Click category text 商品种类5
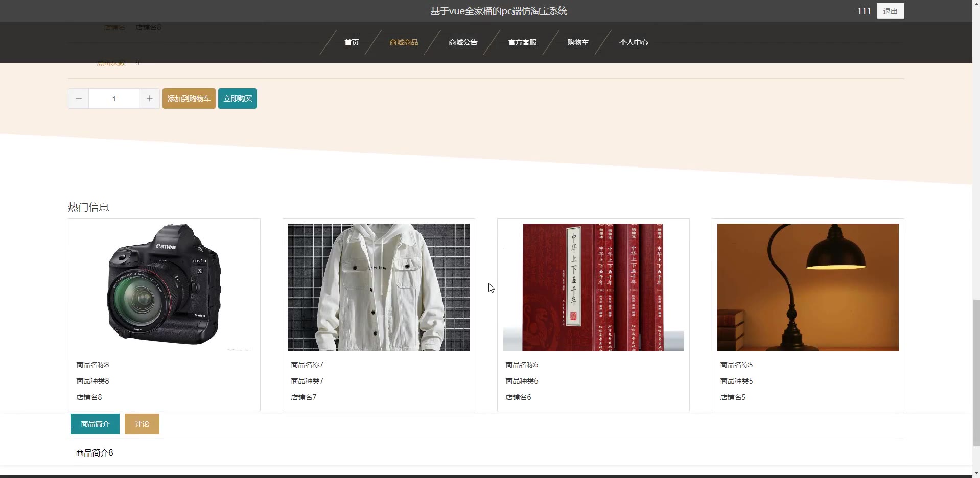 (x=736, y=381)
